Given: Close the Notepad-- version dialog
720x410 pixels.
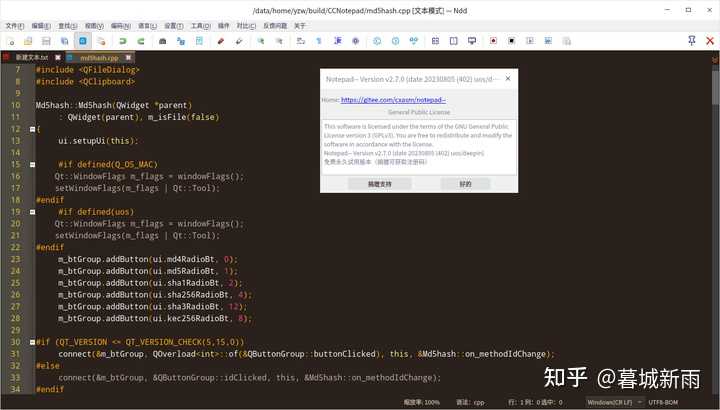Looking at the screenshot, I should [508, 79].
